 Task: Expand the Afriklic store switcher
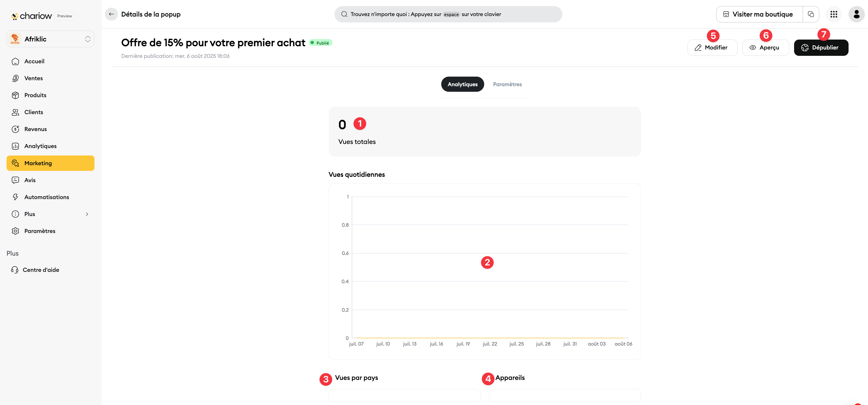point(88,39)
